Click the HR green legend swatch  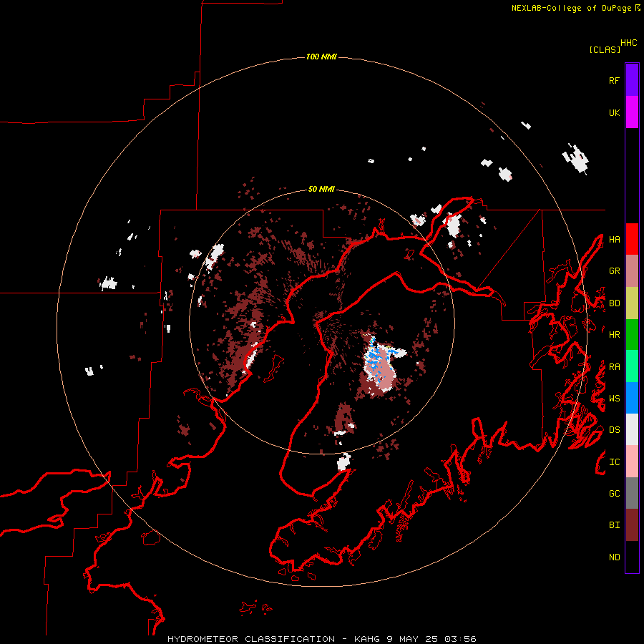coord(632,335)
